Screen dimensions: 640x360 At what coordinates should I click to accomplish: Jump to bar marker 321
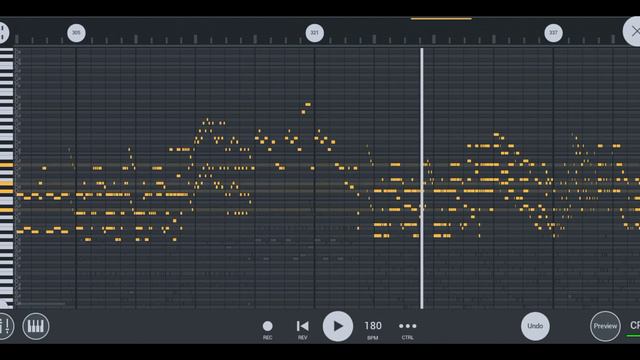tap(315, 33)
